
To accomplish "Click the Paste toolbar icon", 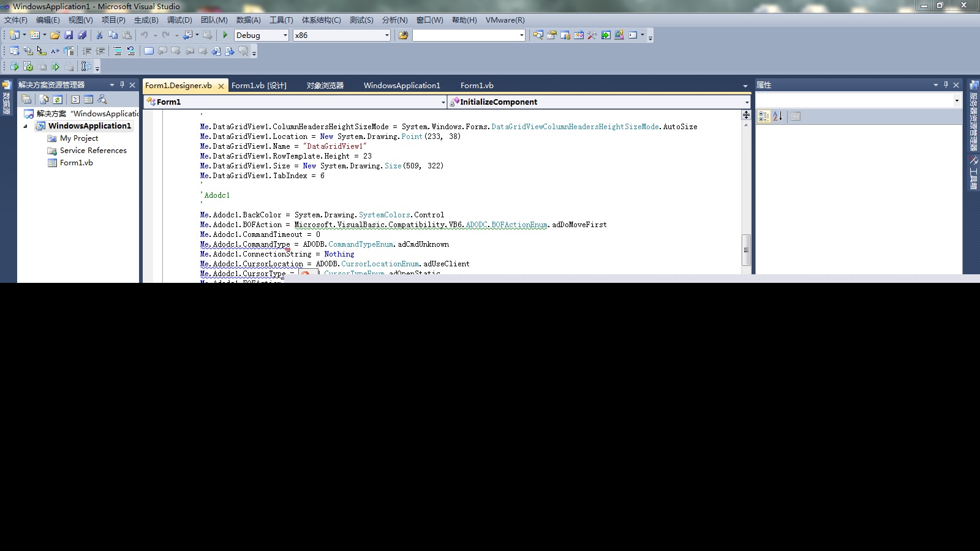I will 127,36.
